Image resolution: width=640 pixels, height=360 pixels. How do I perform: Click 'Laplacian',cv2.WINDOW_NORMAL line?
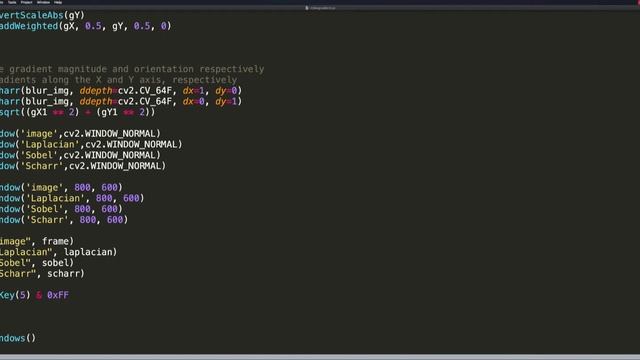coord(91,144)
